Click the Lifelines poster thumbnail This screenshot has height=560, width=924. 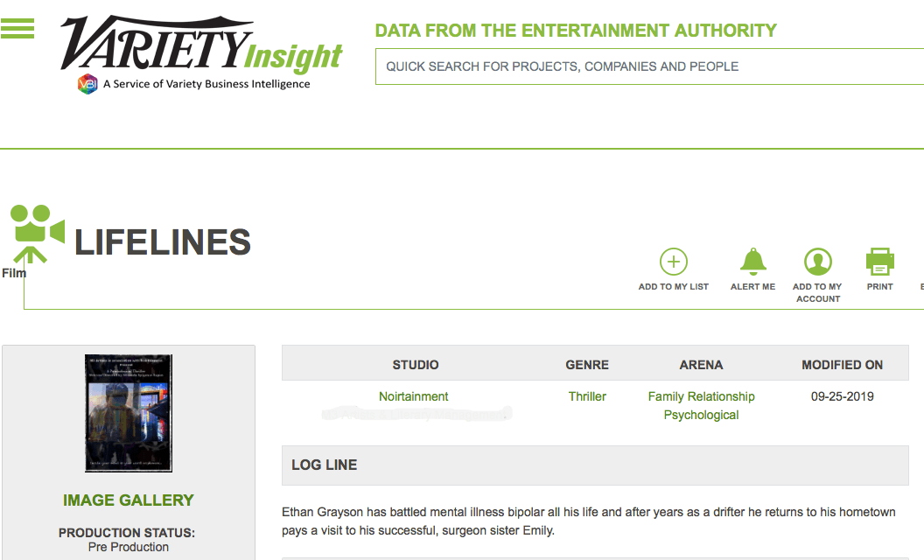pos(129,414)
